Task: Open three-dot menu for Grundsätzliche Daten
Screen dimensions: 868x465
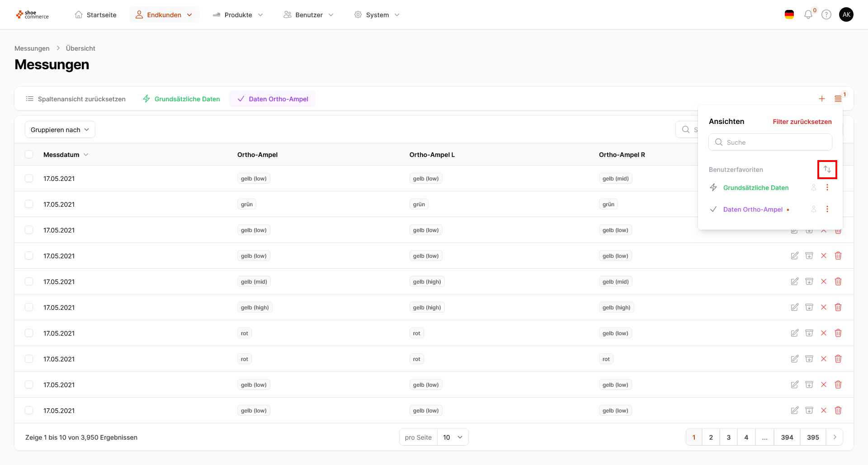Action: pos(827,187)
